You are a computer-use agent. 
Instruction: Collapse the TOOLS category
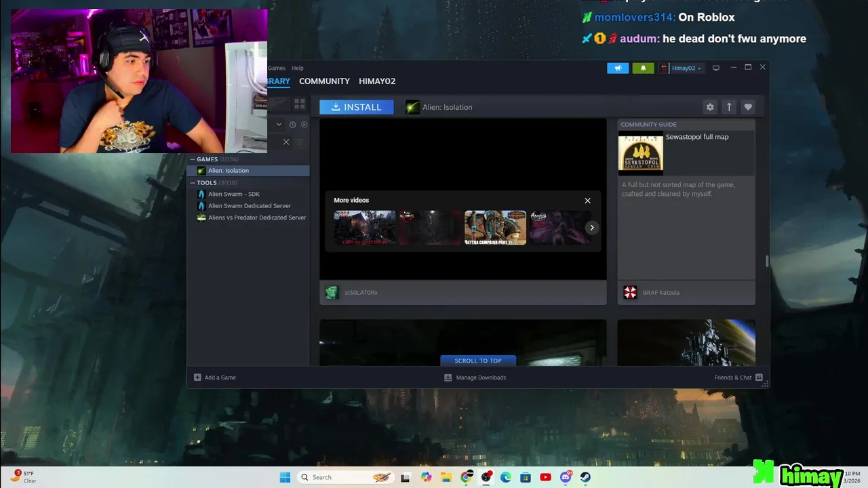[193, 183]
